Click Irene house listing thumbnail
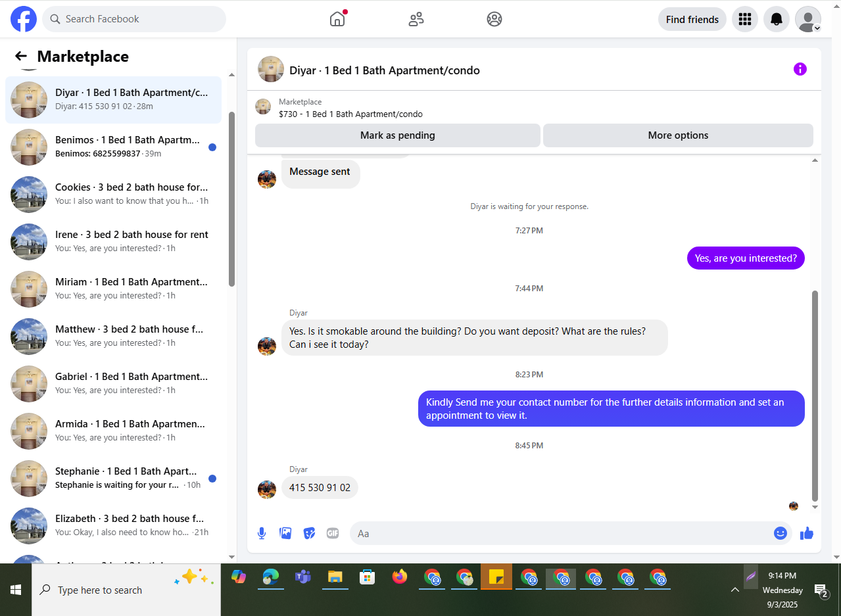 pos(29,242)
